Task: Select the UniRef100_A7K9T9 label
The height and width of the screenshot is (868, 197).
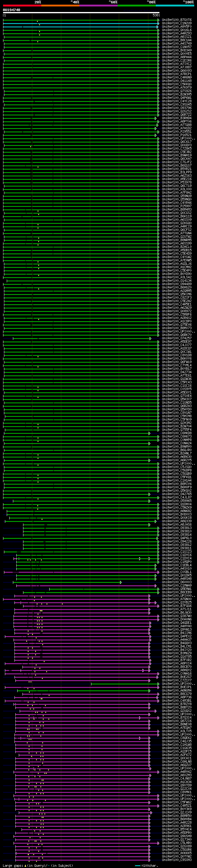Action: click(177, 88)
